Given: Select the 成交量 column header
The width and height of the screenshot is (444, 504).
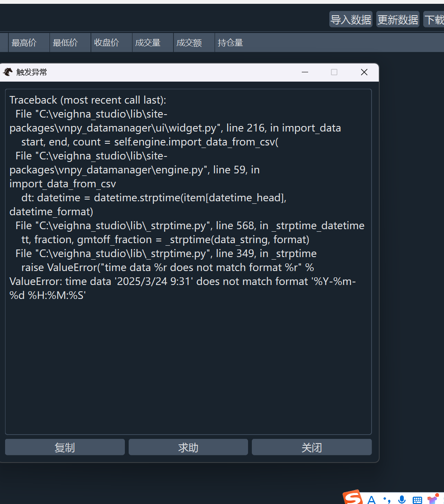Looking at the screenshot, I should coord(152,42).
